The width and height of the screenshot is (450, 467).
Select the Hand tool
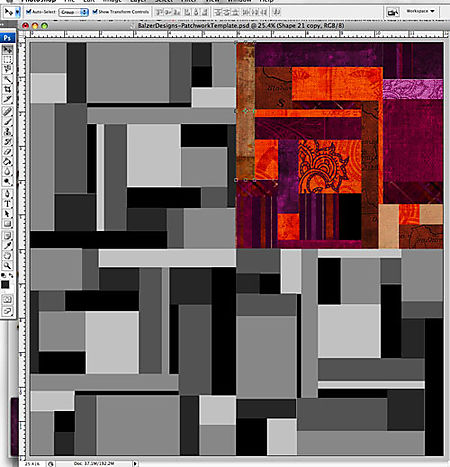coord(7,256)
